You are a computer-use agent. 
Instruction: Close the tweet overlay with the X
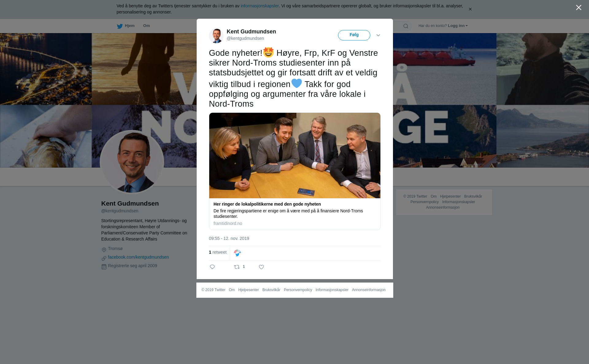[x=579, y=7]
